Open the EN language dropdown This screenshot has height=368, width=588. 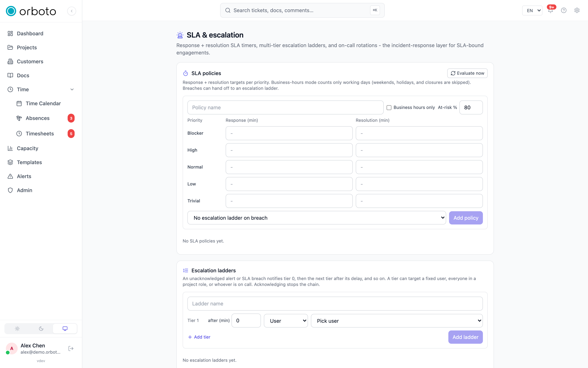pos(532,10)
